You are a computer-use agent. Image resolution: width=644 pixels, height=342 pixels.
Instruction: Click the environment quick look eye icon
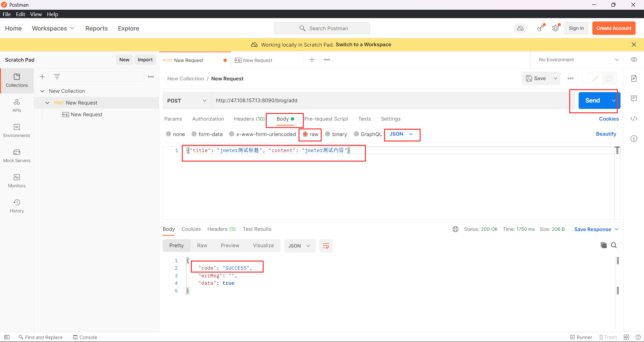click(634, 60)
